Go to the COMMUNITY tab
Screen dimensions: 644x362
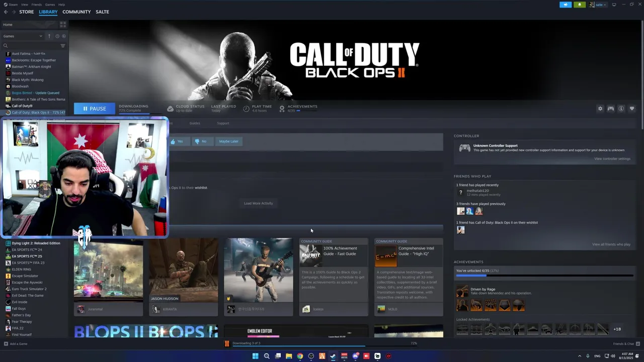tap(76, 12)
